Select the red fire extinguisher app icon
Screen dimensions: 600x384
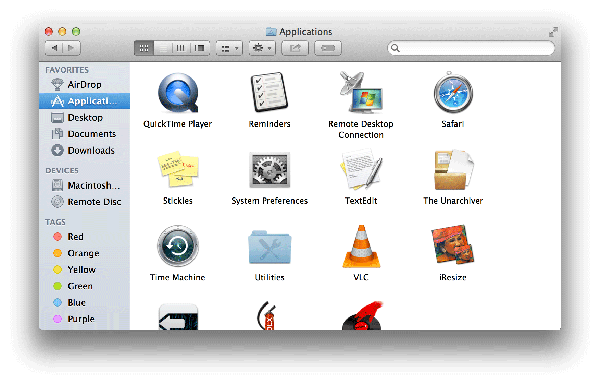267,316
